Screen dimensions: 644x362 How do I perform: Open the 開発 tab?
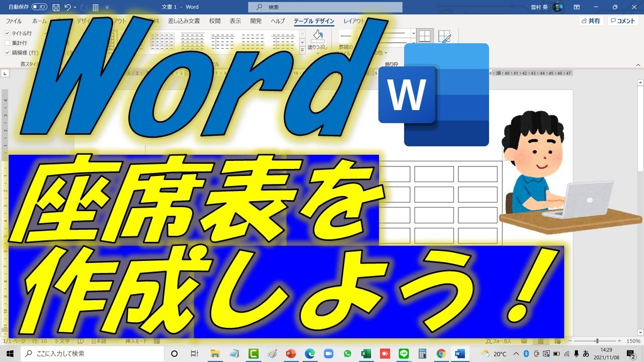256,21
